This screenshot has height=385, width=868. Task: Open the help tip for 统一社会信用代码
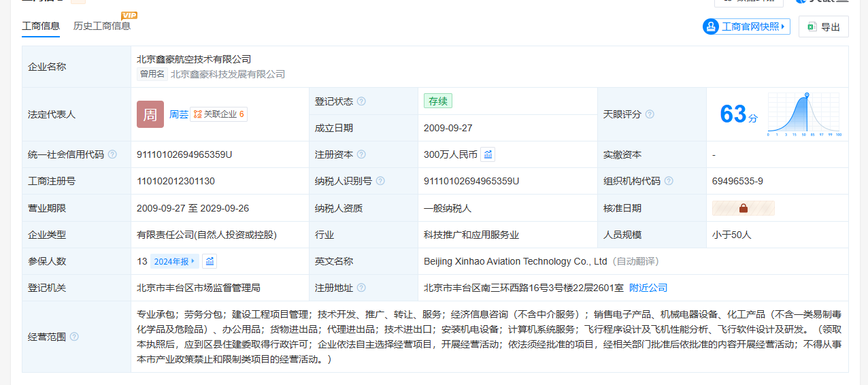[x=112, y=154]
